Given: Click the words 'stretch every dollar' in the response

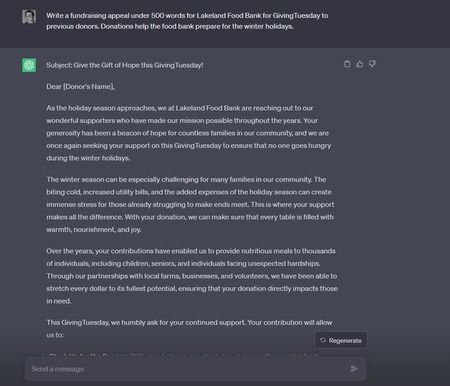Looking at the screenshot, I should point(77,288).
